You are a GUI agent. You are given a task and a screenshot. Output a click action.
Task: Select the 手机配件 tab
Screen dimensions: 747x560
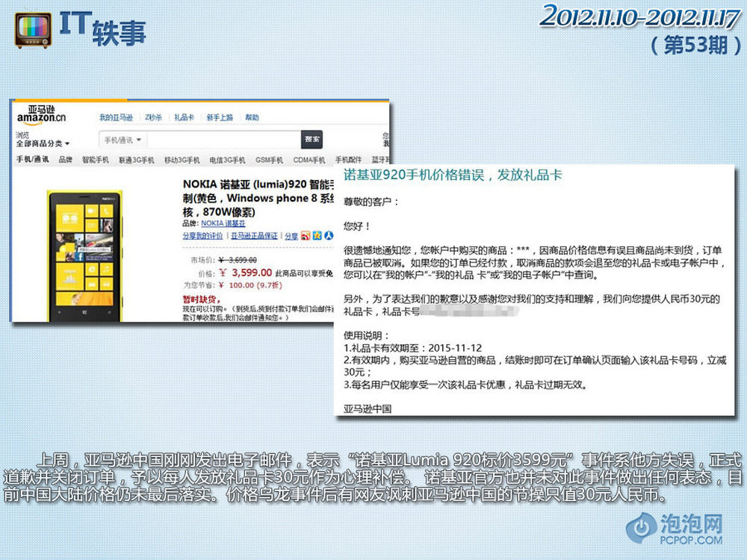click(348, 160)
